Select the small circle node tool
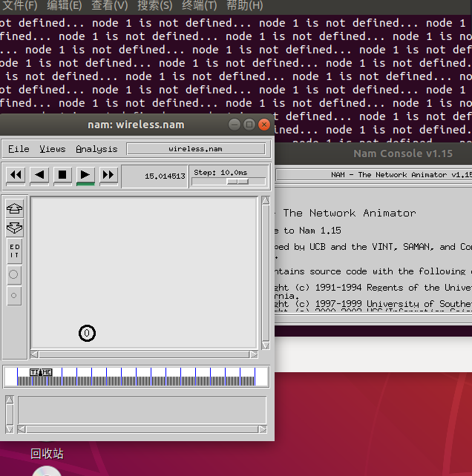Viewport: 472px width, 476px height. (x=14, y=296)
